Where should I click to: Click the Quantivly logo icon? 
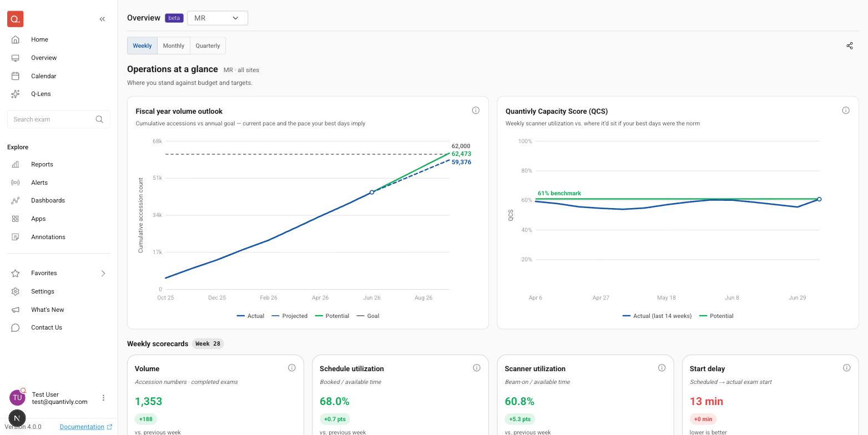point(16,19)
